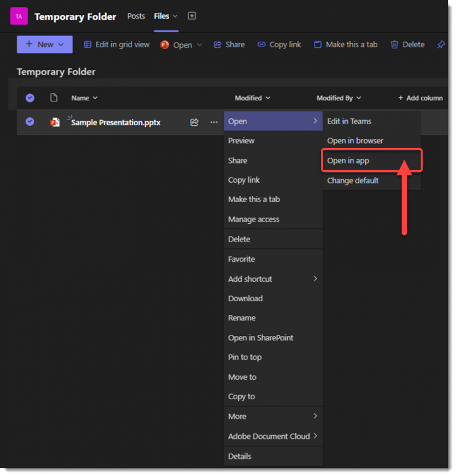Click the pin icon in toolbar

pyautogui.click(x=441, y=44)
